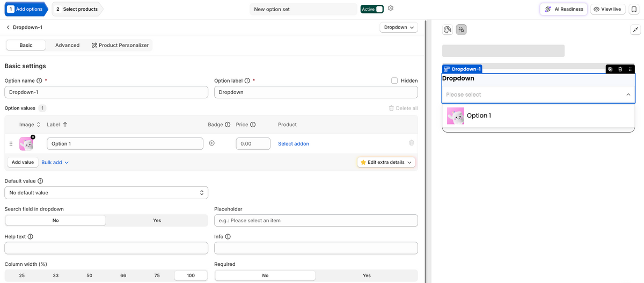Set search field in dropdown to No
Screen dimensions: 644x283
coord(55,220)
